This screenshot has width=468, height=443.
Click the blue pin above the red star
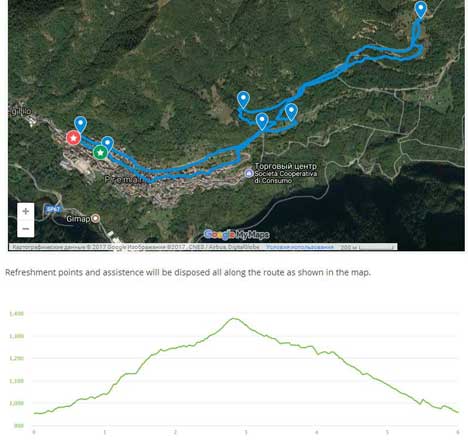[80, 125]
